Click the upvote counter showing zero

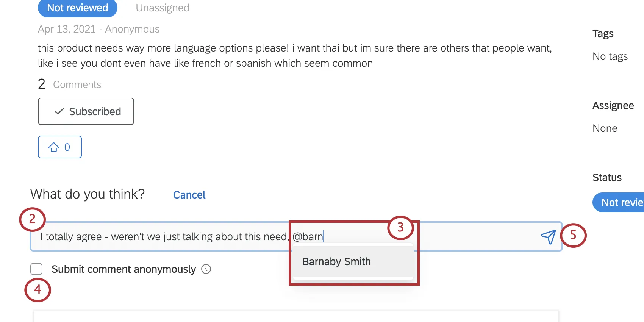pyautogui.click(x=66, y=147)
